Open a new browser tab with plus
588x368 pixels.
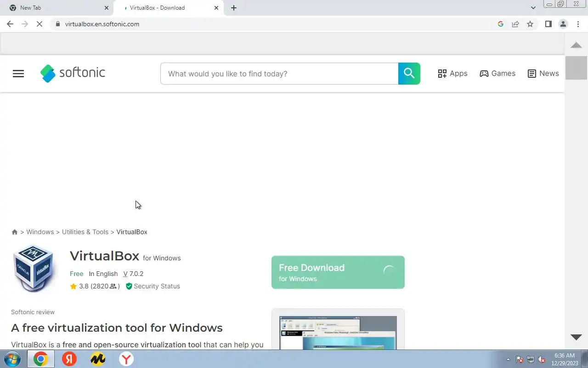point(234,8)
